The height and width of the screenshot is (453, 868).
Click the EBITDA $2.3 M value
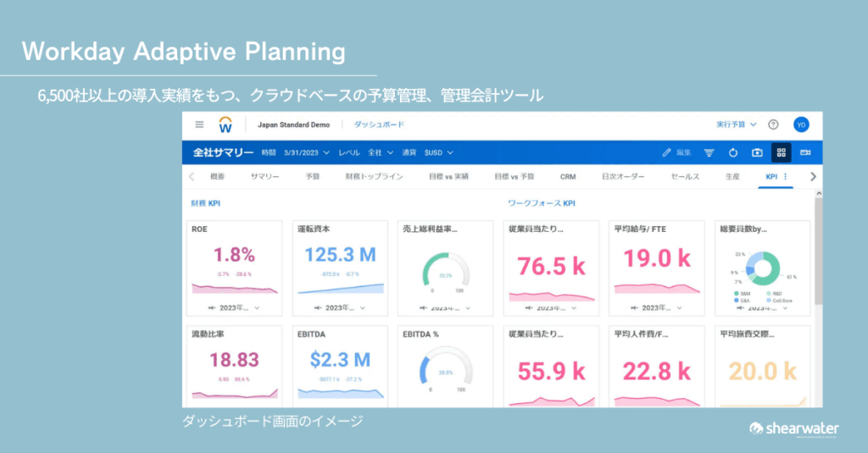click(x=340, y=360)
